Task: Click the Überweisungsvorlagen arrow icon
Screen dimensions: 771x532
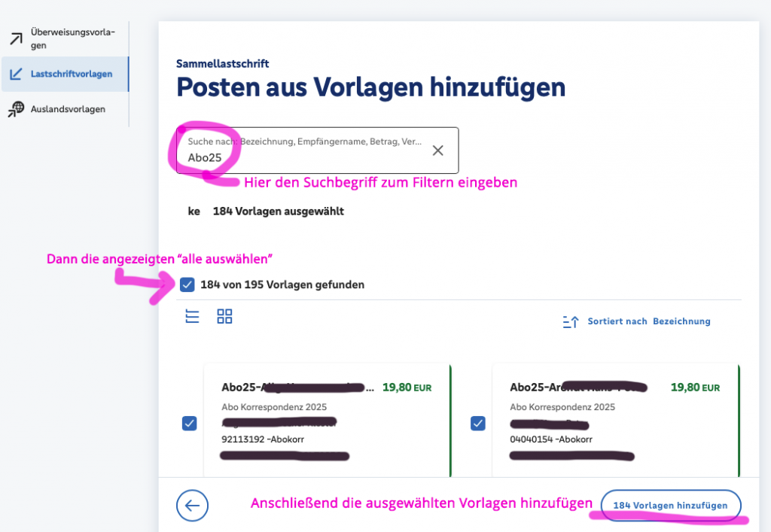Action: point(15,38)
